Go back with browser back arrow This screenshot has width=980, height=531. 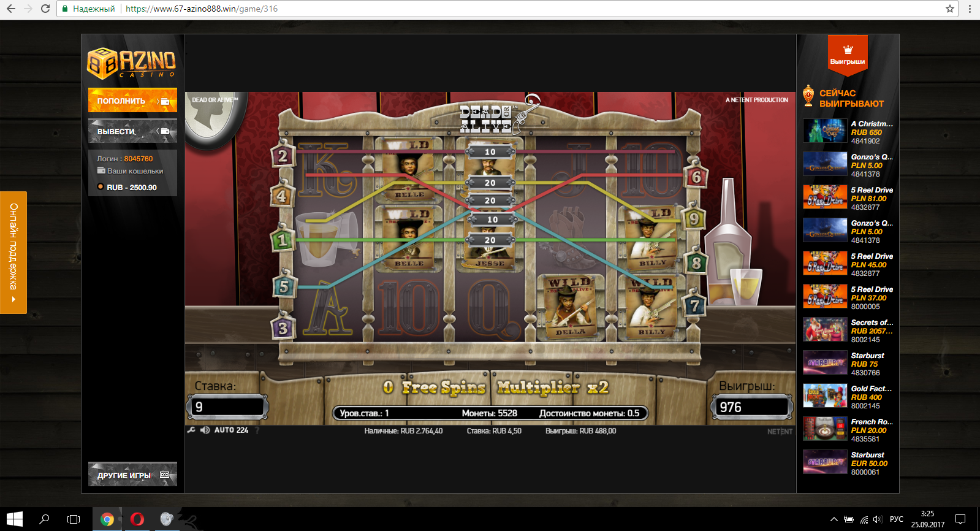pos(11,9)
